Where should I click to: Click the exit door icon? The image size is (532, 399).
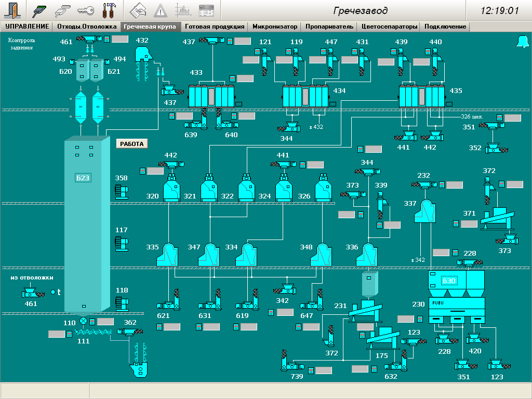click(12, 10)
